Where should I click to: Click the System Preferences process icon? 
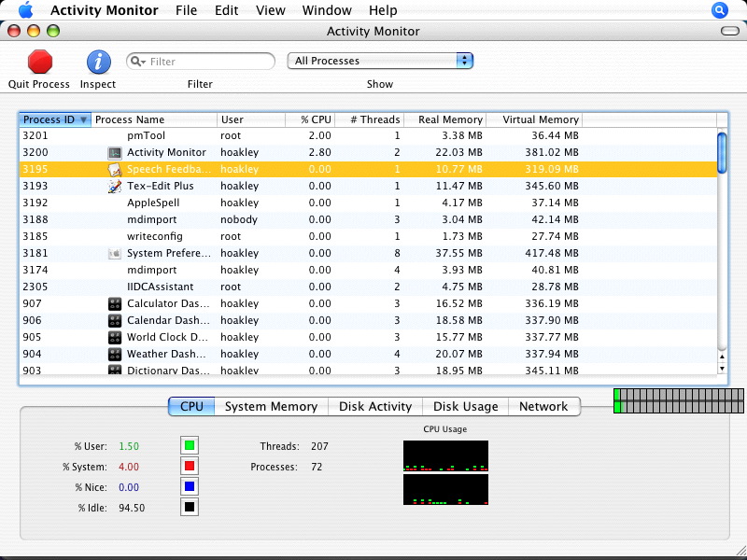point(115,253)
